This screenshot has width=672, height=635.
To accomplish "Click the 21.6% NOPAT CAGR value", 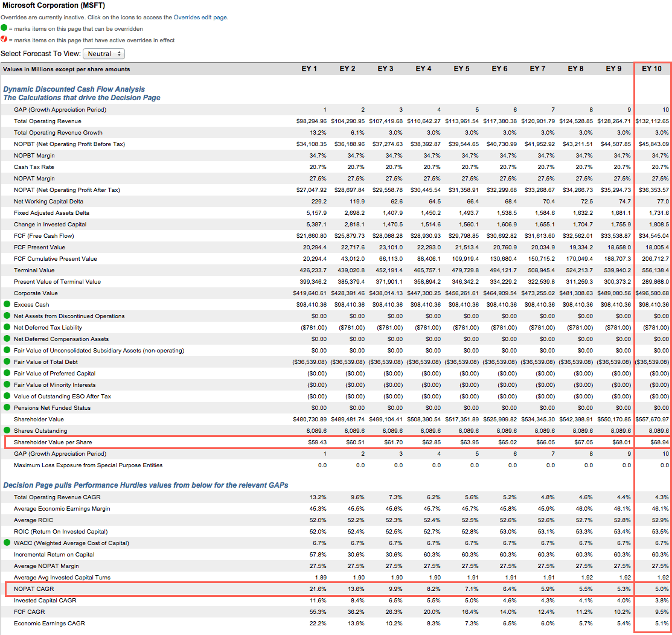I will click(318, 589).
